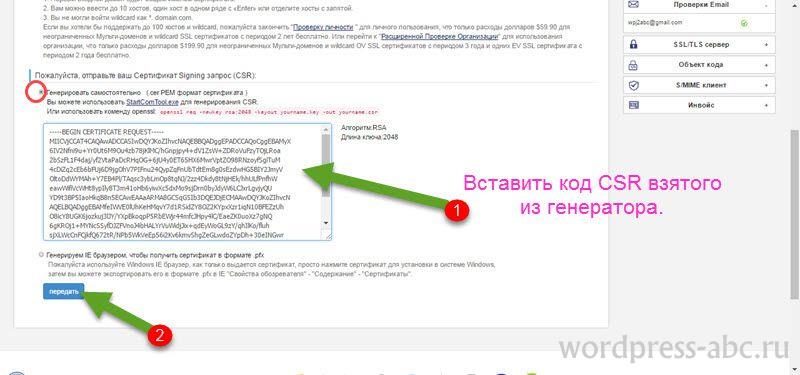Click the down arrow of the CSR textarea scrollbar

point(326,223)
